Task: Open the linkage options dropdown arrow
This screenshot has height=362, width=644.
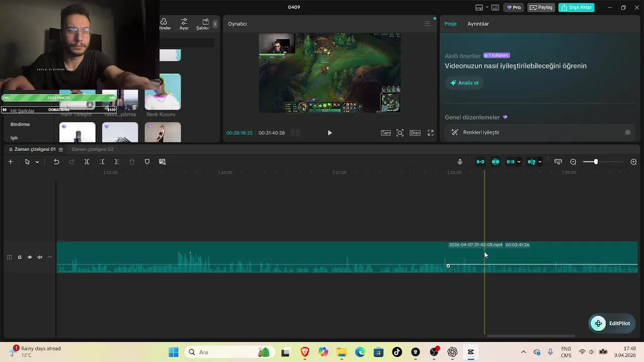Action: tap(519, 162)
